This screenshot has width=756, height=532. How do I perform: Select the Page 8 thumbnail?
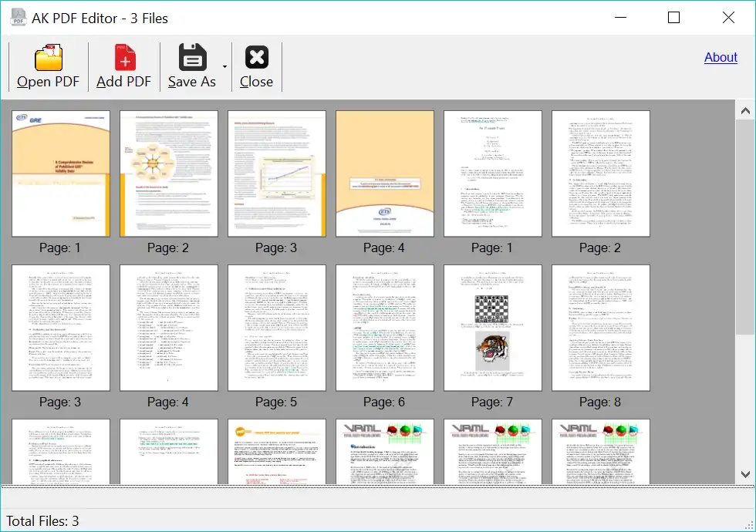click(x=601, y=328)
